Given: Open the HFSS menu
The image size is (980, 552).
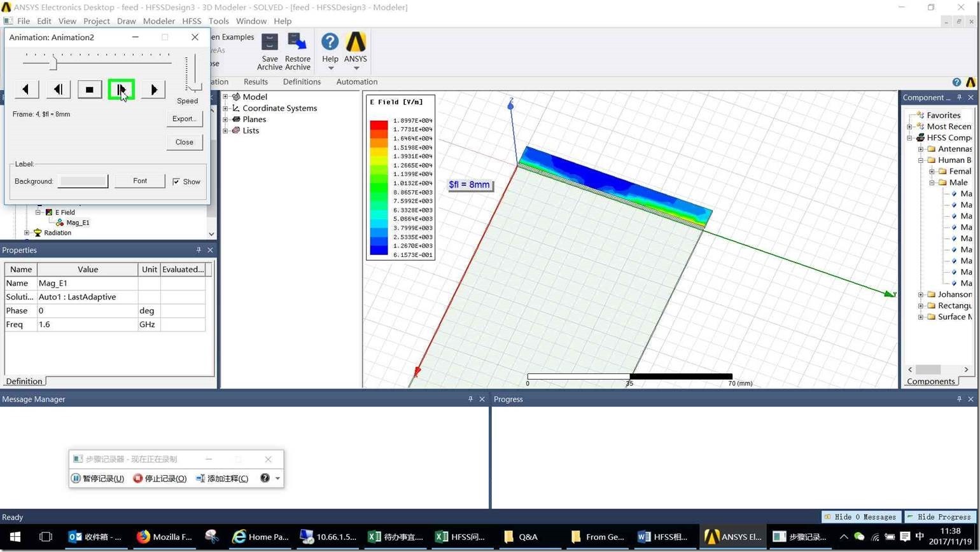Looking at the screenshot, I should pyautogui.click(x=192, y=21).
